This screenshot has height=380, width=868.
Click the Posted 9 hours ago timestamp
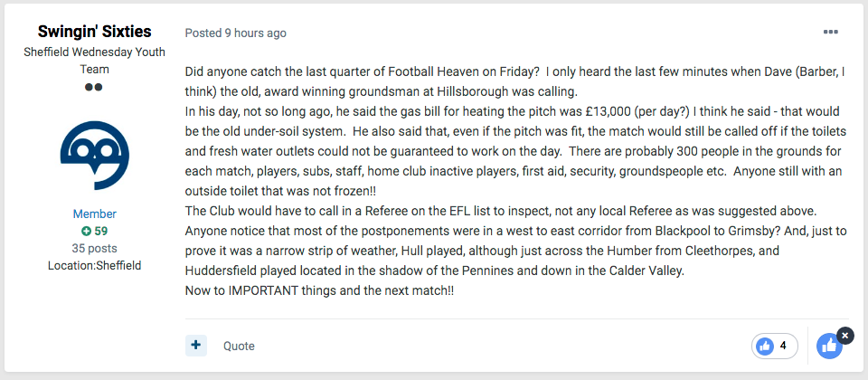[236, 33]
